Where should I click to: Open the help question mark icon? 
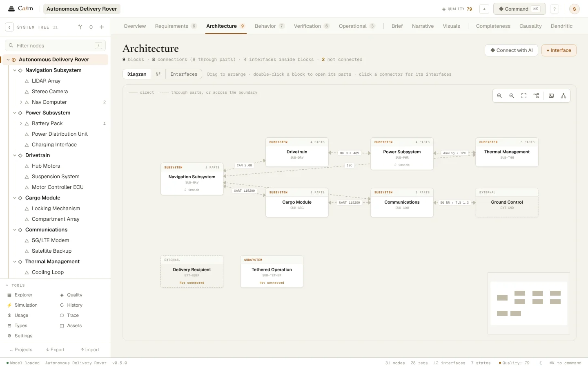click(x=555, y=9)
